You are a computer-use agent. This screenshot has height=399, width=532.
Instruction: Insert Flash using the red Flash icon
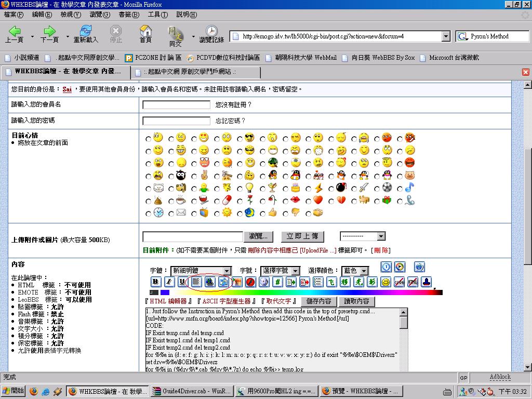coord(250,282)
